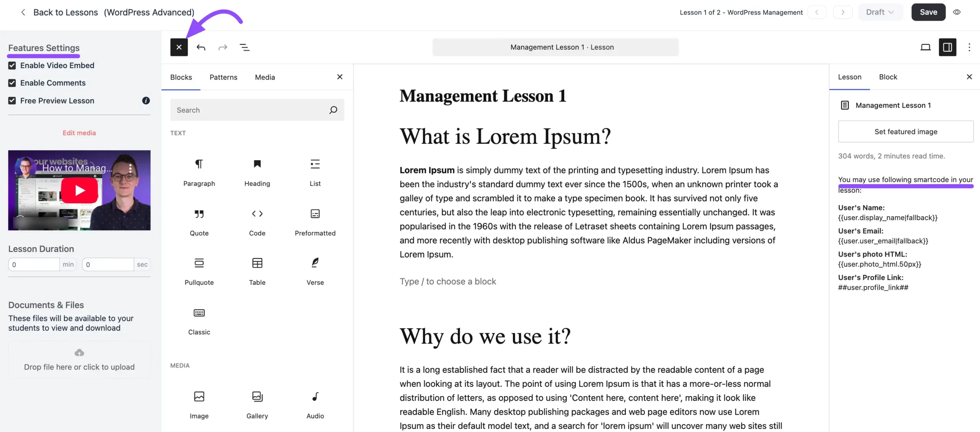The image size is (980, 432).
Task: Open the Management Lesson 1 command bar
Action: pos(555,47)
